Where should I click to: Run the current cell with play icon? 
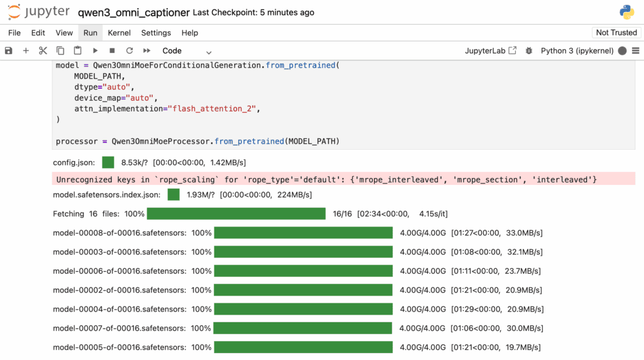click(95, 51)
